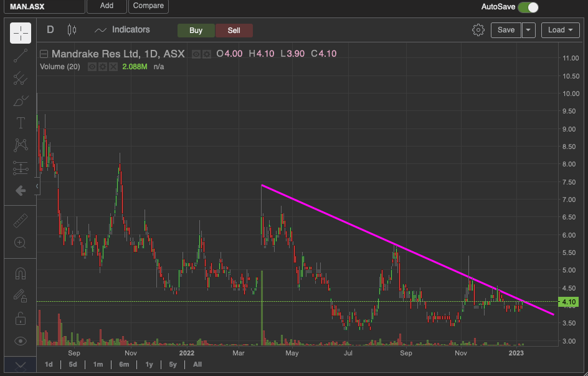
Task: Open settings gear for Mandrake Res Ltd series
Action: pyautogui.click(x=207, y=54)
